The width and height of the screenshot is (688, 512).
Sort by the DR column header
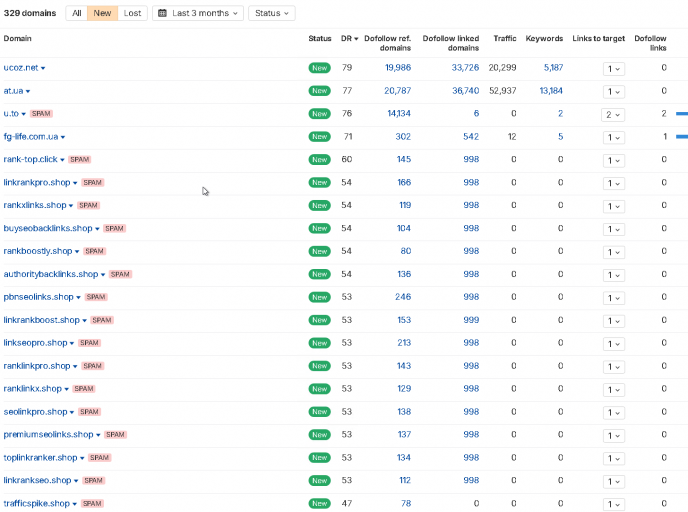coord(349,39)
